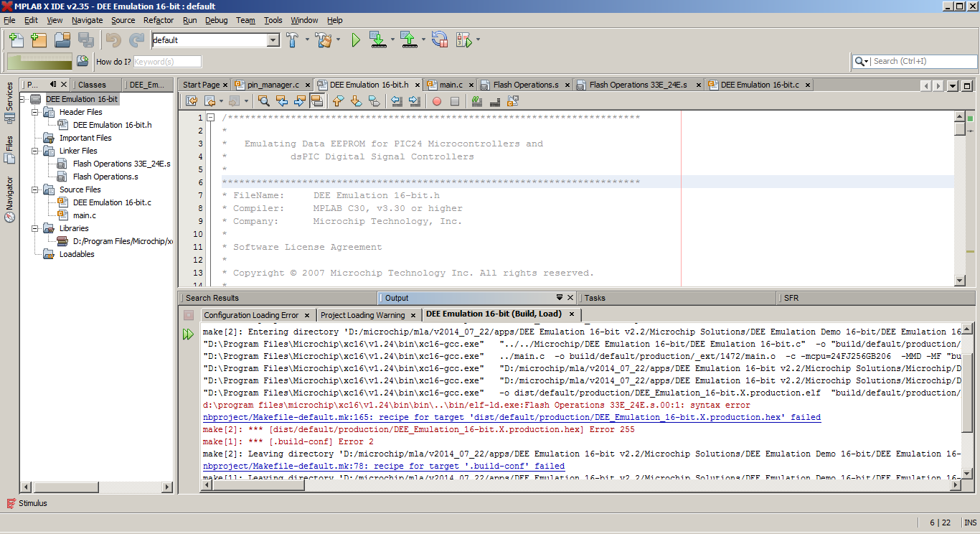Viewport: 980px width, 534px height.
Task: Open dropdown arrow beside Debug Project icon
Action: pyautogui.click(x=478, y=40)
